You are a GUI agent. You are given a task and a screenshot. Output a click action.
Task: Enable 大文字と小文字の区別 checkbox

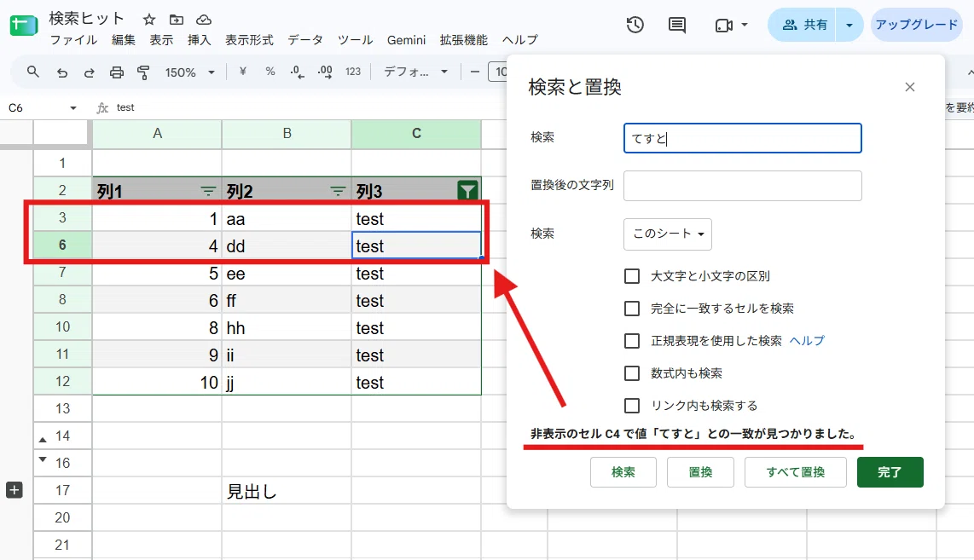pos(632,275)
